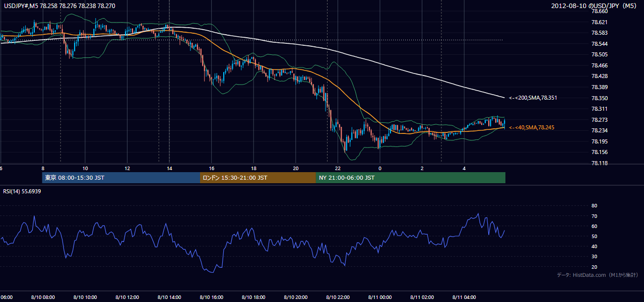Click hour label 16 on price chart axis
The width and height of the screenshot is (644, 302).
tap(212, 168)
